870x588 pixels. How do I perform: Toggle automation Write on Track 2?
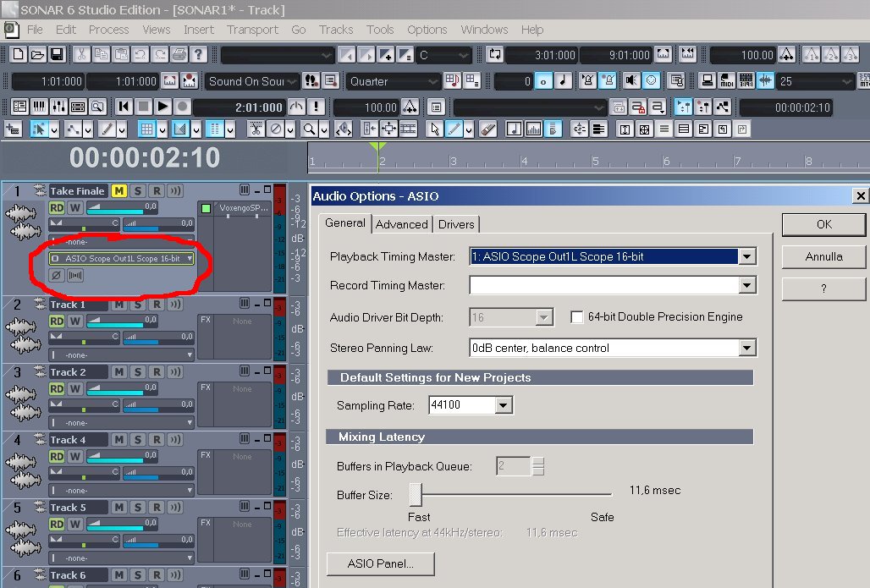pos(75,388)
